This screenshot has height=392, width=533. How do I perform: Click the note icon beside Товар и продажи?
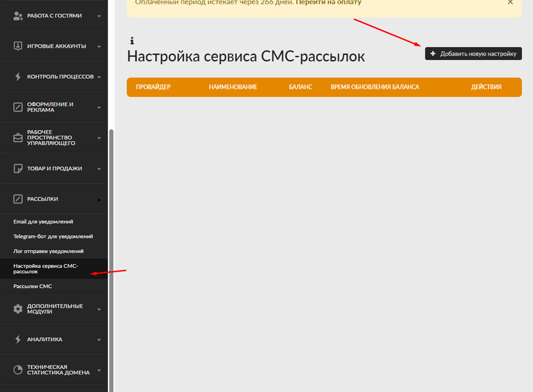tap(18, 169)
